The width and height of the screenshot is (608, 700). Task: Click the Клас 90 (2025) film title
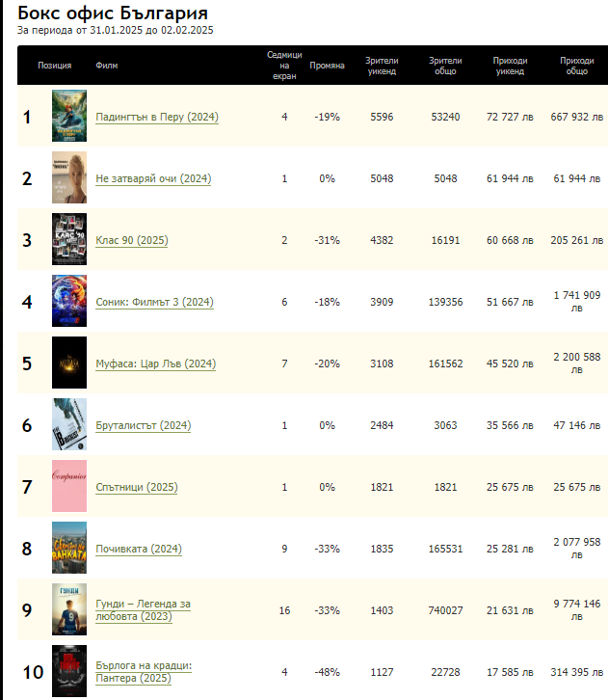pos(131,241)
